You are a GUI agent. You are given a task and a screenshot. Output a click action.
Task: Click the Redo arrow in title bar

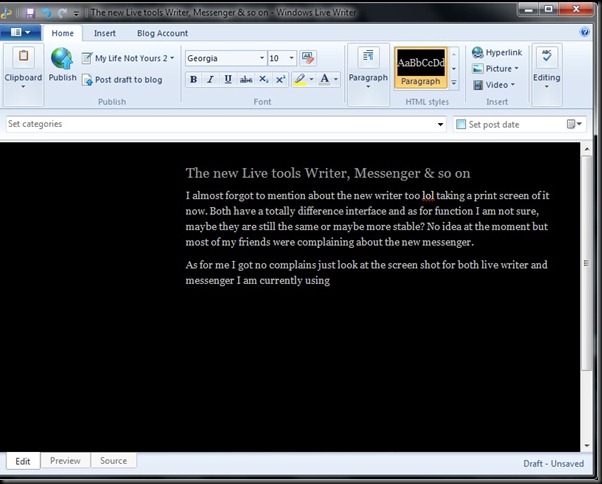(62, 13)
